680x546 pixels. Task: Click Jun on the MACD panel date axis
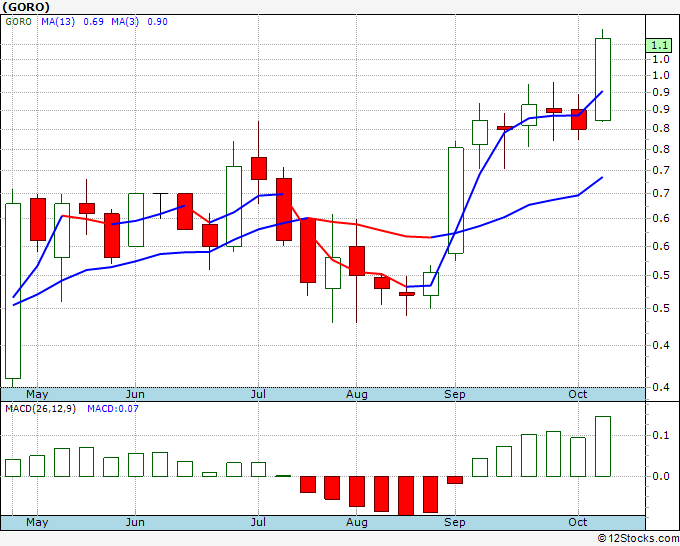[x=135, y=522]
